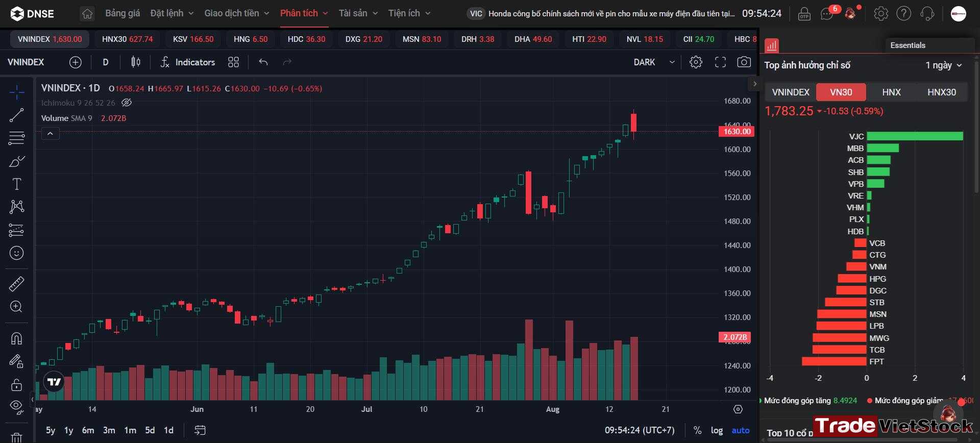The image size is (980, 443).
Task: Toggle Ichimoku indicator visibility eye
Action: point(127,103)
